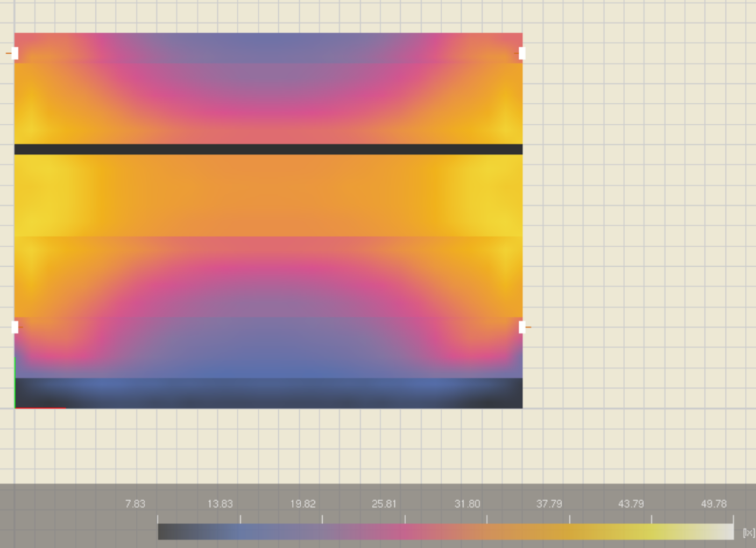The width and height of the screenshot is (756, 548).
Task: Click the 19.82 legend value label
Action: click(x=302, y=504)
